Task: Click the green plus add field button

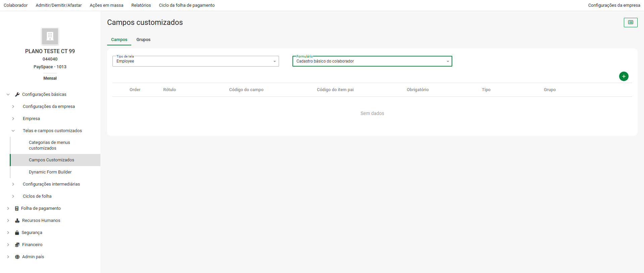Action: 624,76
